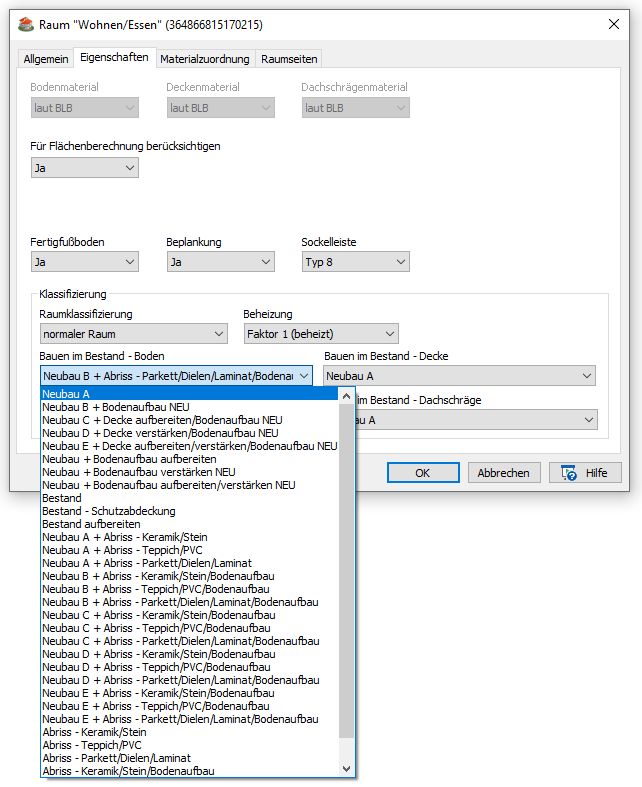Expand the Für Flächenberechnung berücksichtigen dropdown

(x=85, y=168)
